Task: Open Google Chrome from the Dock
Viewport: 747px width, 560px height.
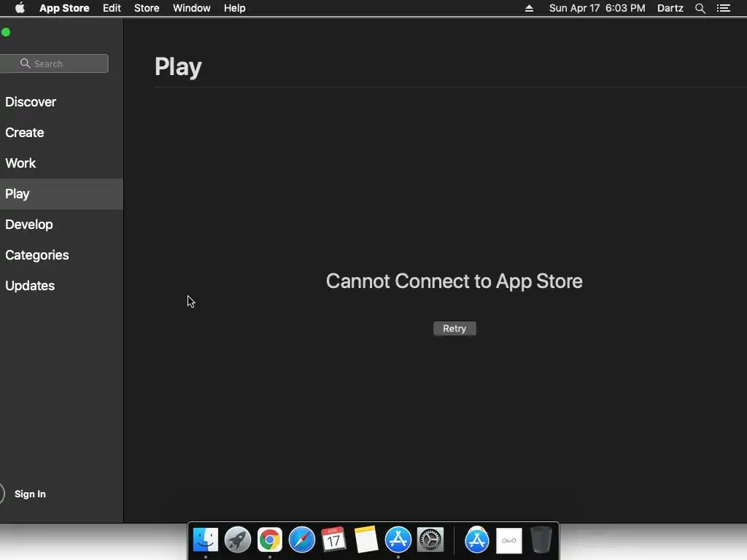Action: click(x=270, y=540)
